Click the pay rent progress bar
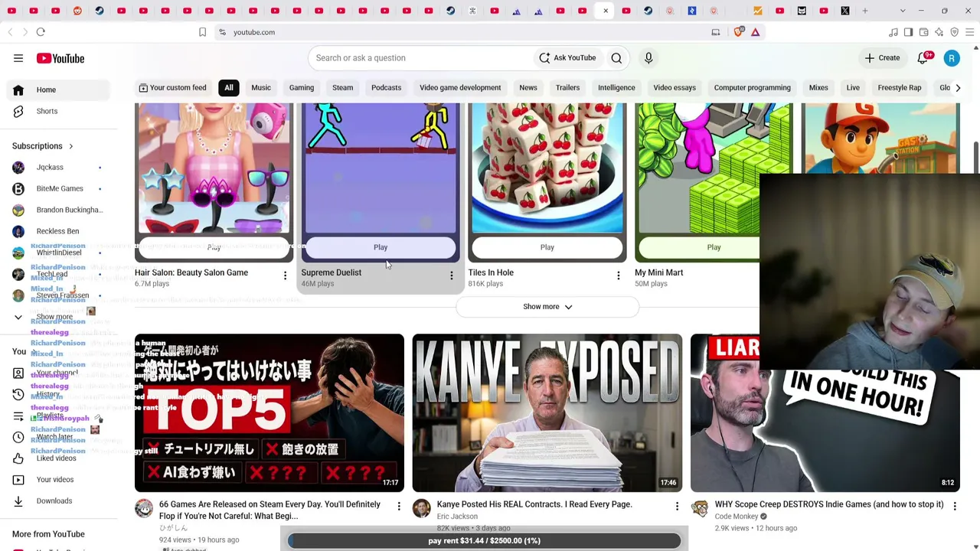Viewport: 980px width, 551px height. pos(485,541)
